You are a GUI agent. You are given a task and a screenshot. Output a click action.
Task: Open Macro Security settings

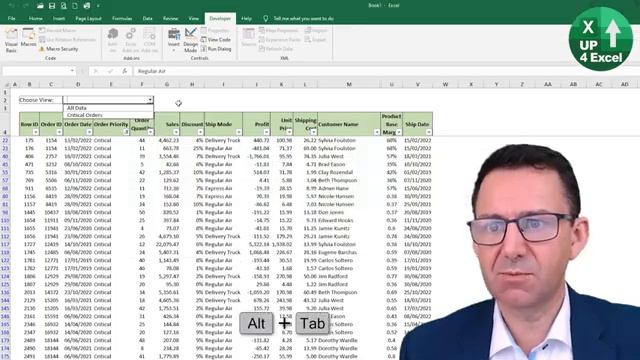pos(58,49)
